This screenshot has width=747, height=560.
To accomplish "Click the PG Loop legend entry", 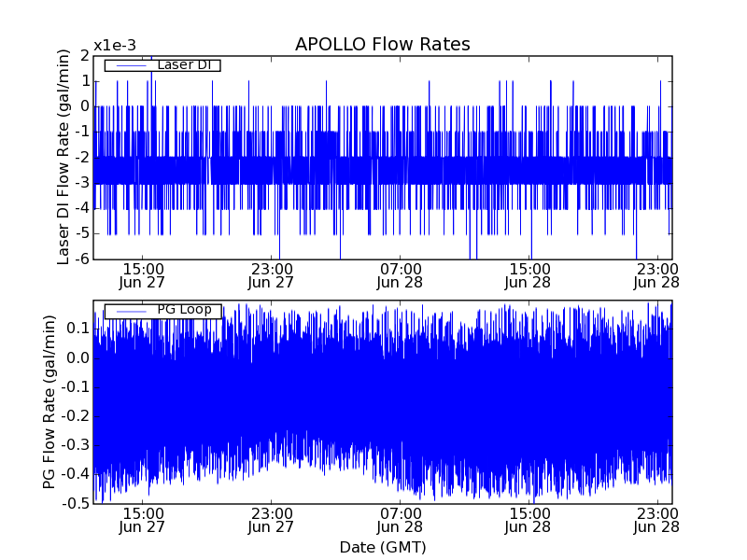I will point(162,311).
